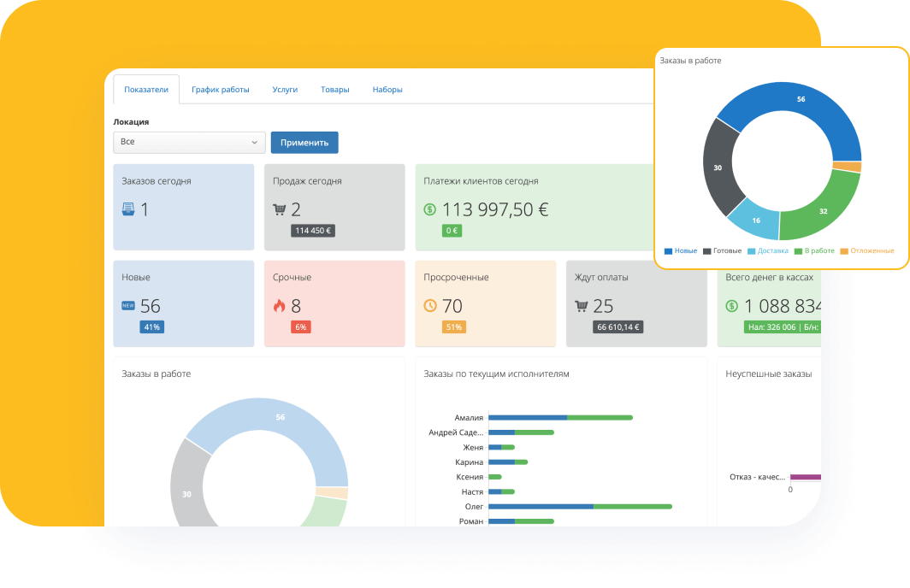Open the Услуги tab
This screenshot has height=588, width=910.
pyautogui.click(x=285, y=90)
